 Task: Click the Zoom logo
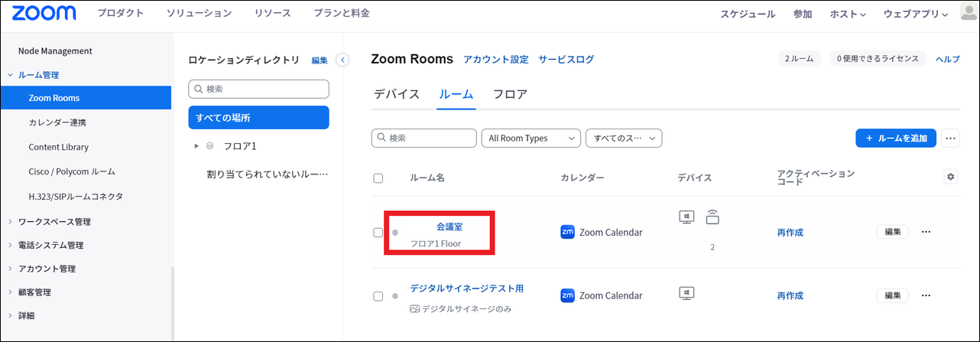44,13
